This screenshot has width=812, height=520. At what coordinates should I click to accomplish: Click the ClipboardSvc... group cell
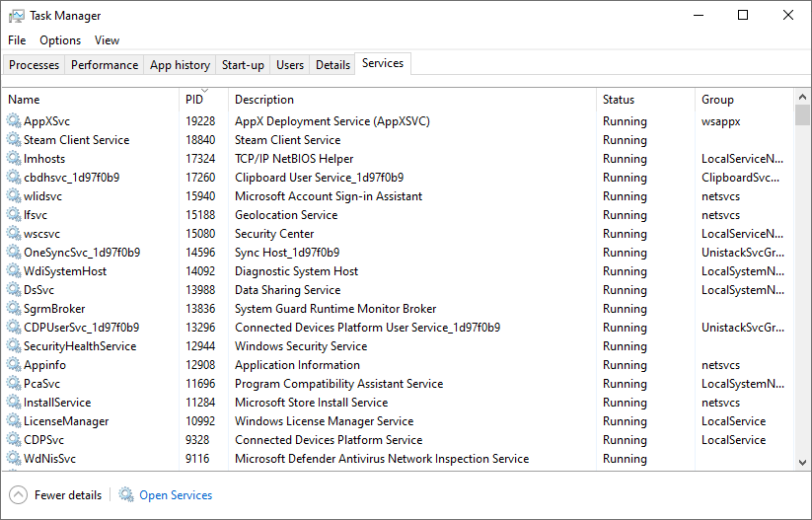(x=741, y=178)
